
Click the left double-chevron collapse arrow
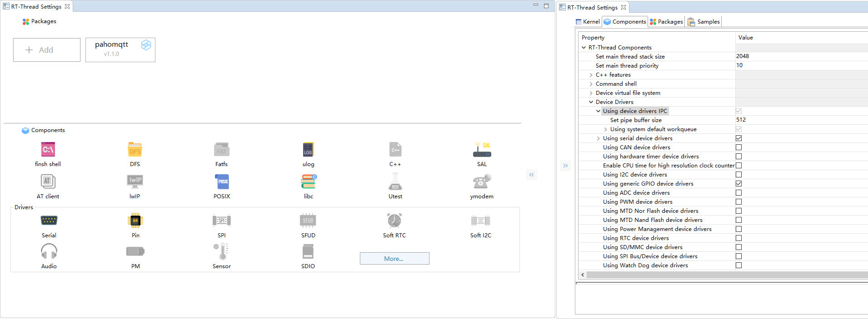[532, 175]
